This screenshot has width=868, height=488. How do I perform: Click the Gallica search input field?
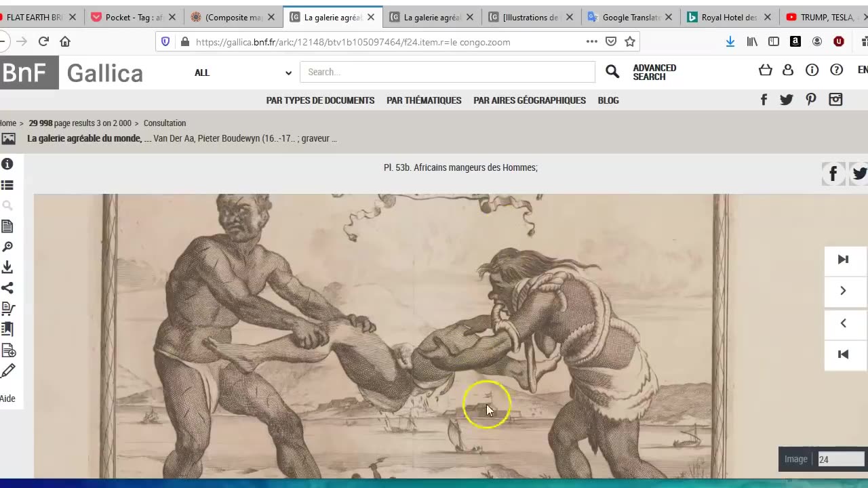448,72
